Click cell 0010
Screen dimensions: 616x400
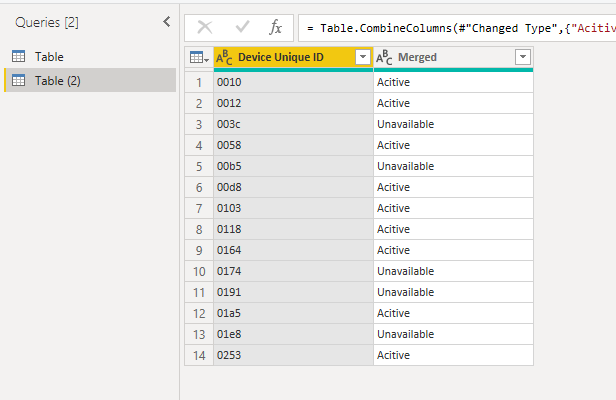tap(293, 82)
